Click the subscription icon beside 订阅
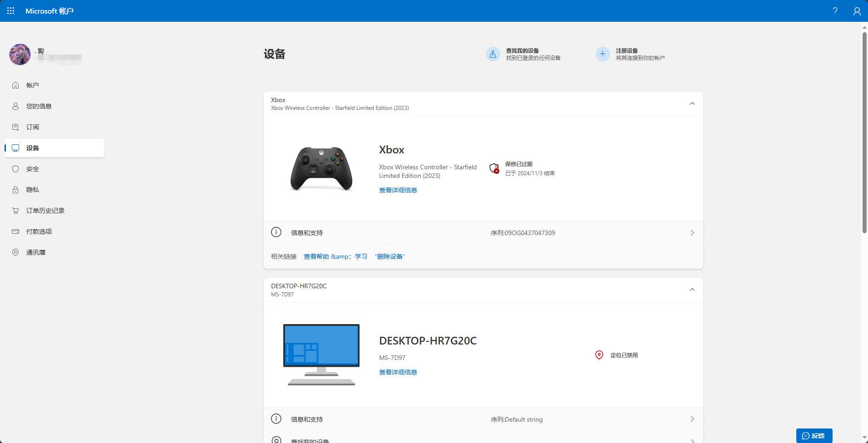 click(15, 127)
